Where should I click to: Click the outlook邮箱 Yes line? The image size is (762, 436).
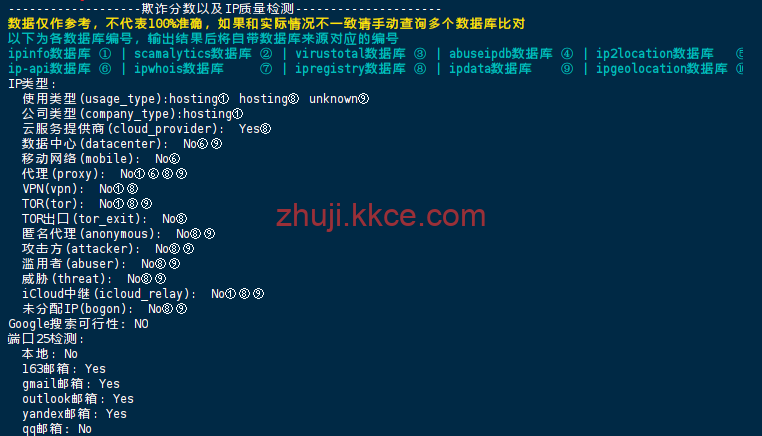point(78,399)
